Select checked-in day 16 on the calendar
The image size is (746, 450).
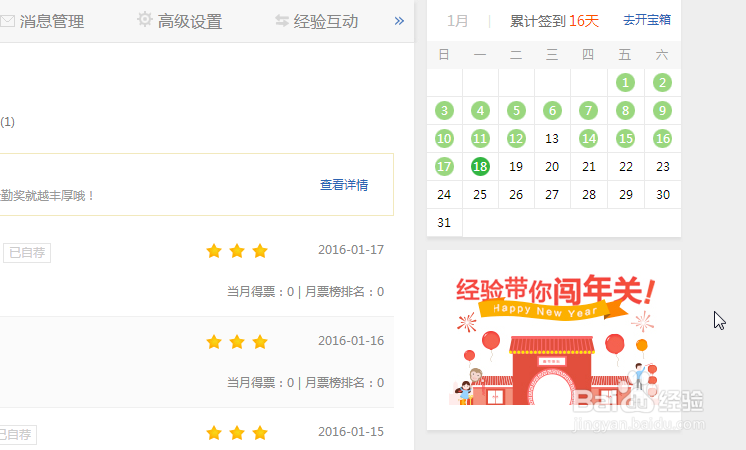(x=662, y=138)
